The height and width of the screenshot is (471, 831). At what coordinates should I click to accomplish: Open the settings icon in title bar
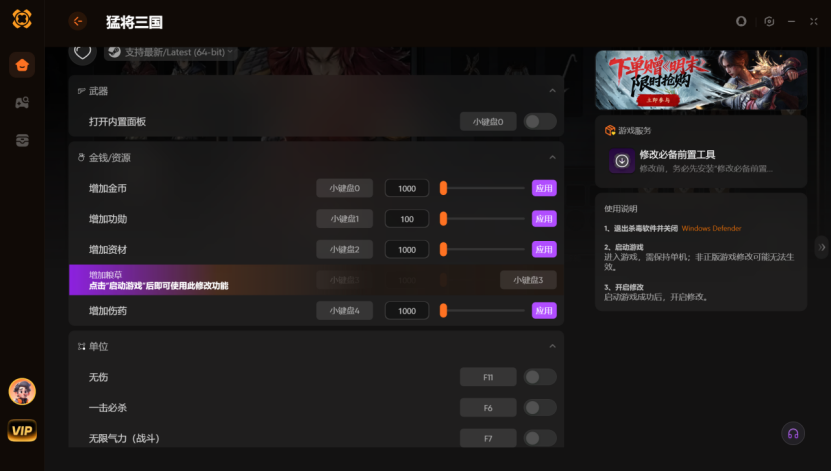[x=769, y=21]
